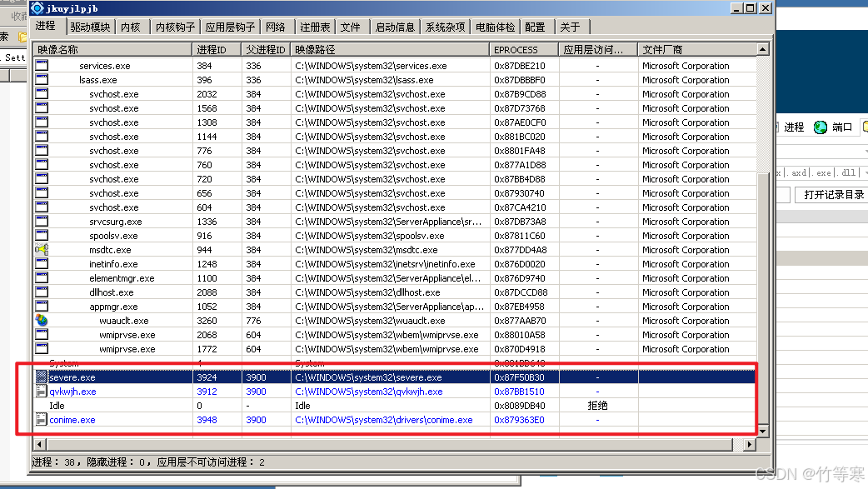This screenshot has height=489, width=868.
Task: Go to the 注册表 tab
Action: (315, 27)
